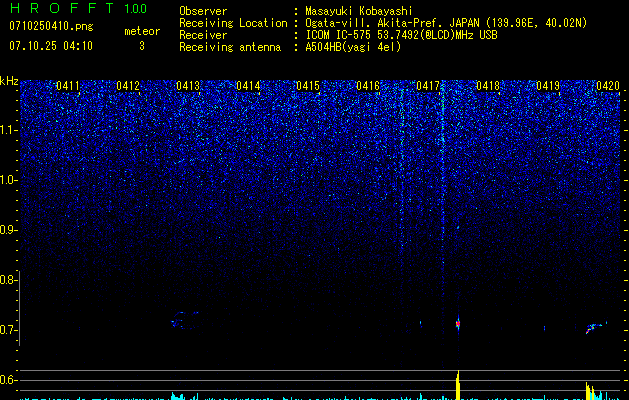
Task: Click the 1.0 frequency axis label
Action: (8, 181)
